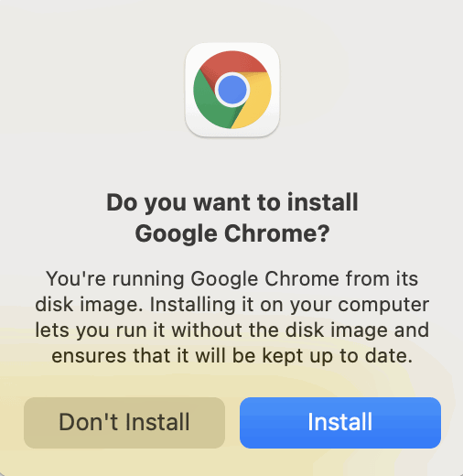Click the 'Do you want to install' heading
The height and width of the screenshot is (476, 463).
(x=232, y=202)
